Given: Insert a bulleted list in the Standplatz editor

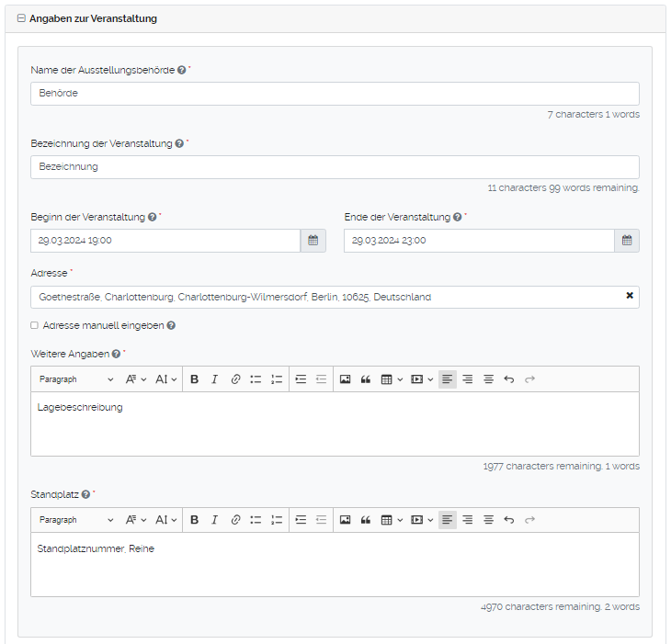Looking at the screenshot, I should pyautogui.click(x=256, y=520).
